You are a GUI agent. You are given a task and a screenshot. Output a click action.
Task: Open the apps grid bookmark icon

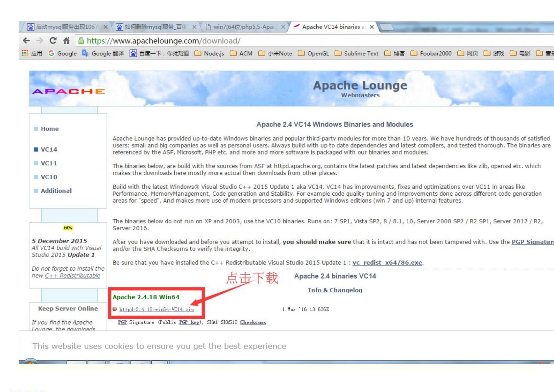[25, 53]
